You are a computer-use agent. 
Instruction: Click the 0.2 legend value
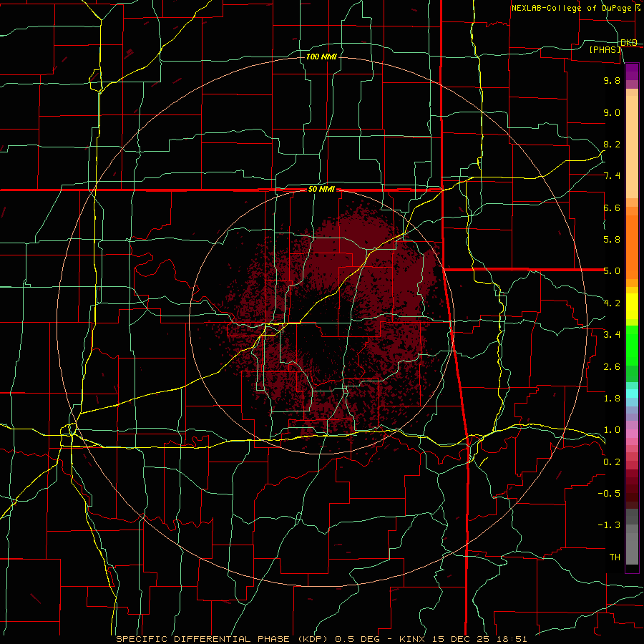pyautogui.click(x=612, y=462)
